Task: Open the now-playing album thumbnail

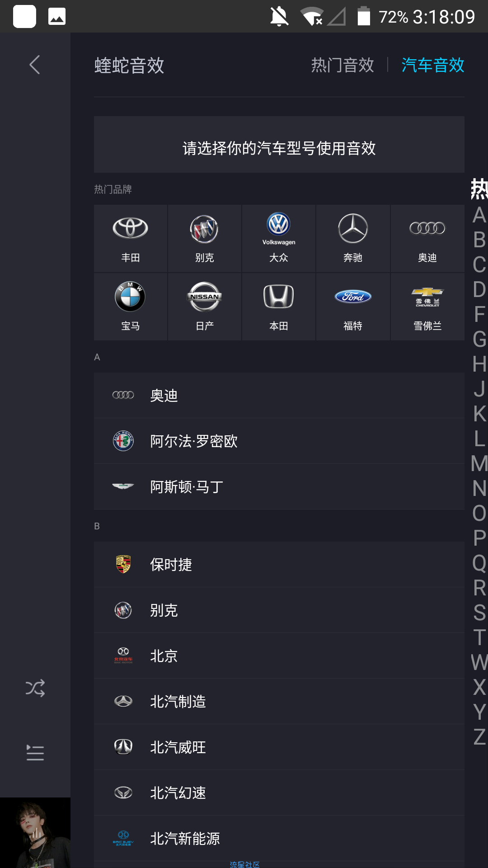Action: pyautogui.click(x=35, y=833)
